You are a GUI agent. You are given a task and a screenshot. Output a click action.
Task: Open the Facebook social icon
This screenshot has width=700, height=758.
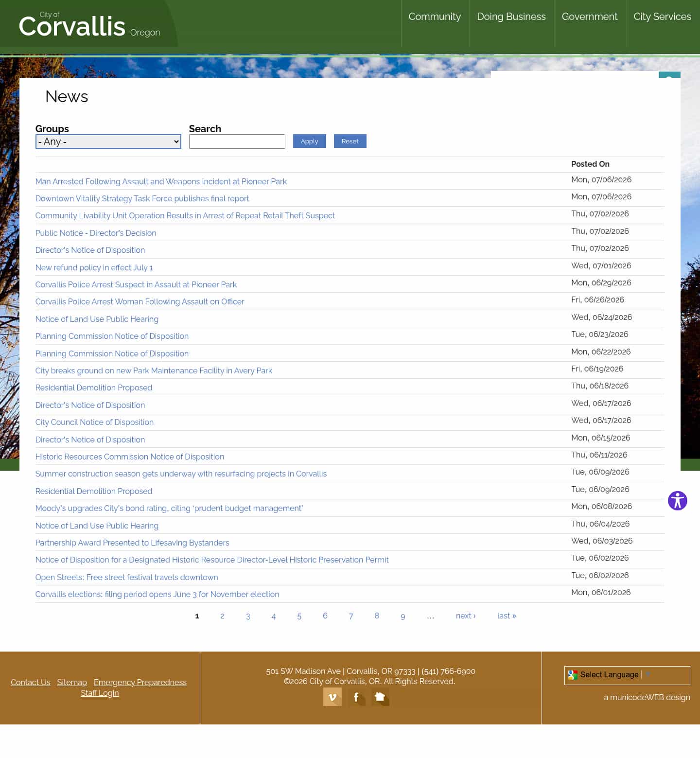(x=356, y=697)
